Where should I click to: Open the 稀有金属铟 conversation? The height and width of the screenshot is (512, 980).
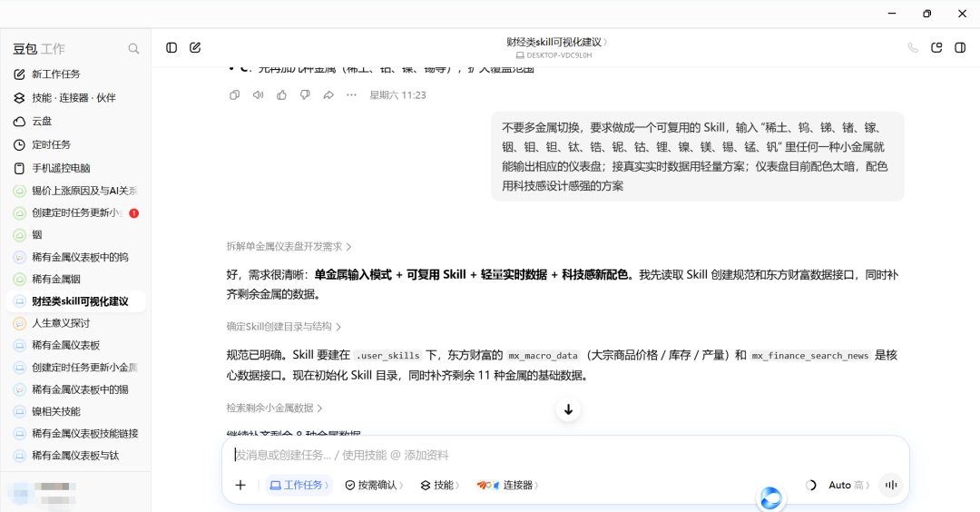pos(75,279)
